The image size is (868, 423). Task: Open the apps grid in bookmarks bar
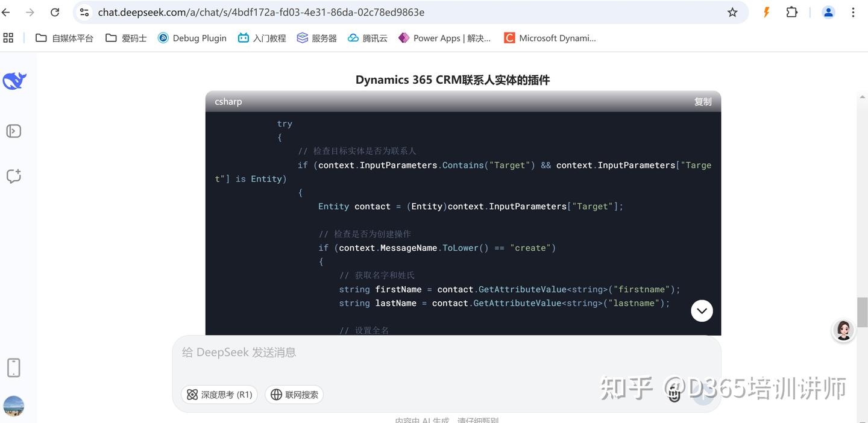pyautogui.click(x=8, y=38)
